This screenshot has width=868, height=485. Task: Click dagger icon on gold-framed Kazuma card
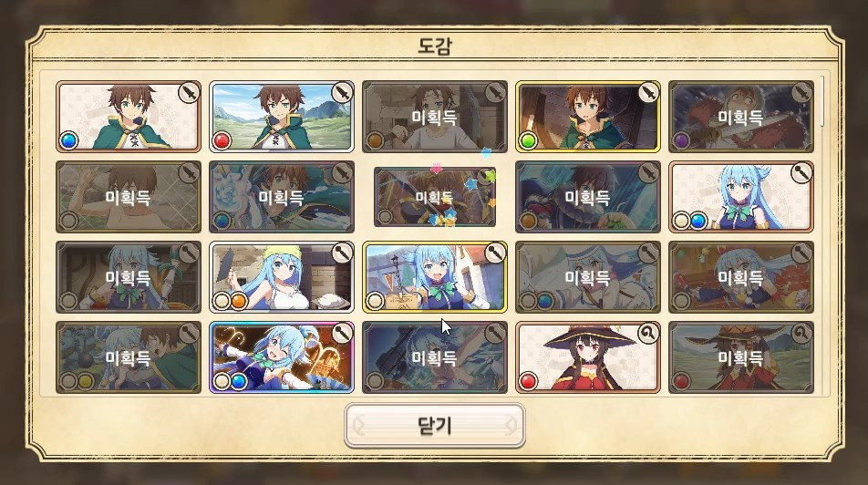pyautogui.click(x=647, y=92)
